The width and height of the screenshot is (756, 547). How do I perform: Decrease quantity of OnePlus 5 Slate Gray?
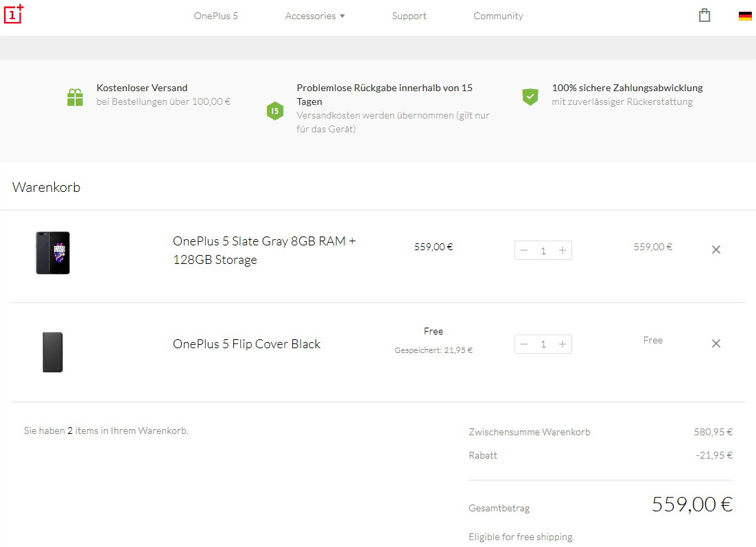(x=524, y=250)
